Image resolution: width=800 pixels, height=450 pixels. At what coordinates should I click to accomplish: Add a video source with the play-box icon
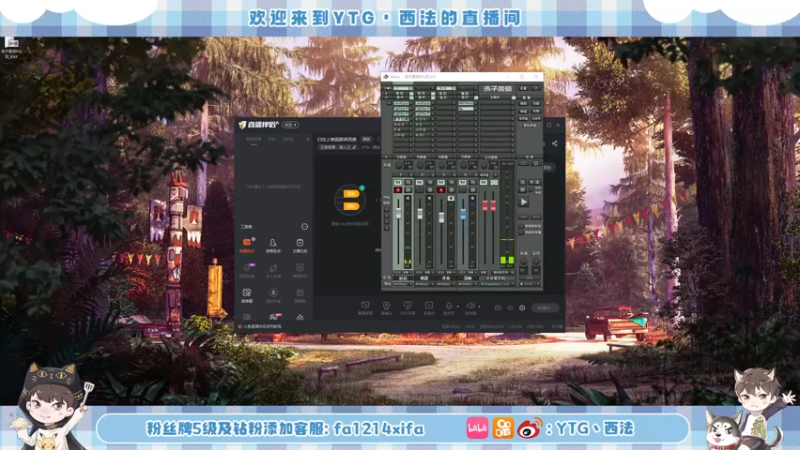[x=429, y=308]
